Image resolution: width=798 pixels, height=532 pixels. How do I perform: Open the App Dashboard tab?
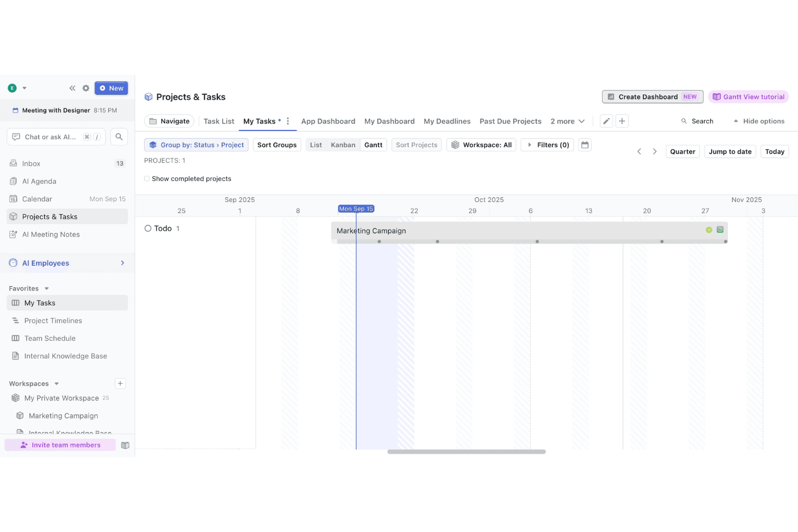tap(328, 121)
